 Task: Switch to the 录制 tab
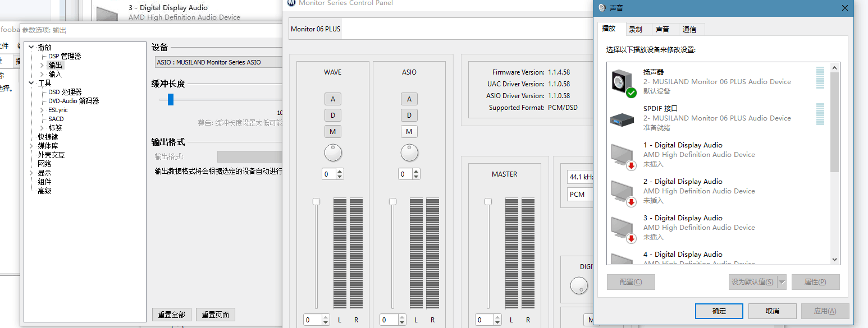636,30
